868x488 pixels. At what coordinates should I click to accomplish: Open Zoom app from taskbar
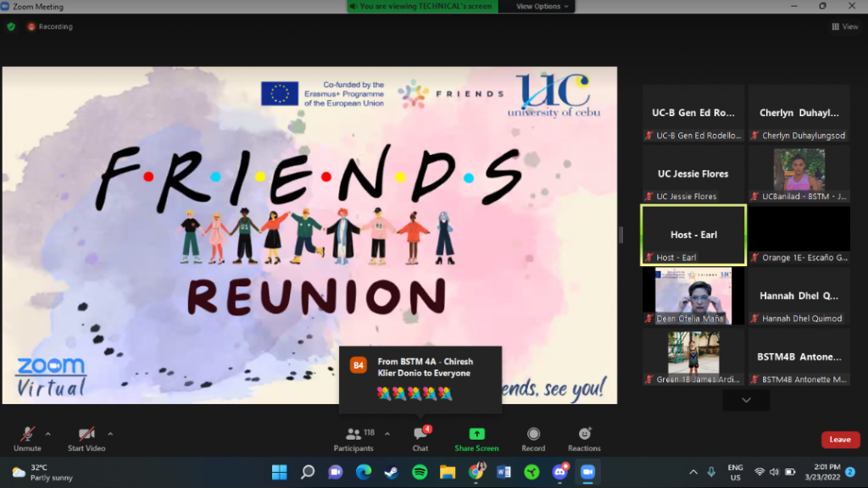tap(588, 472)
